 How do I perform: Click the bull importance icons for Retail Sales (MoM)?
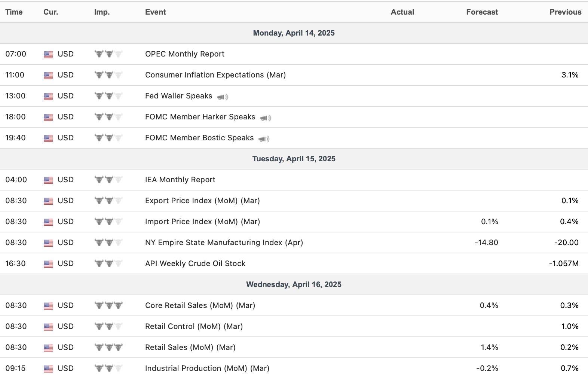(x=108, y=347)
